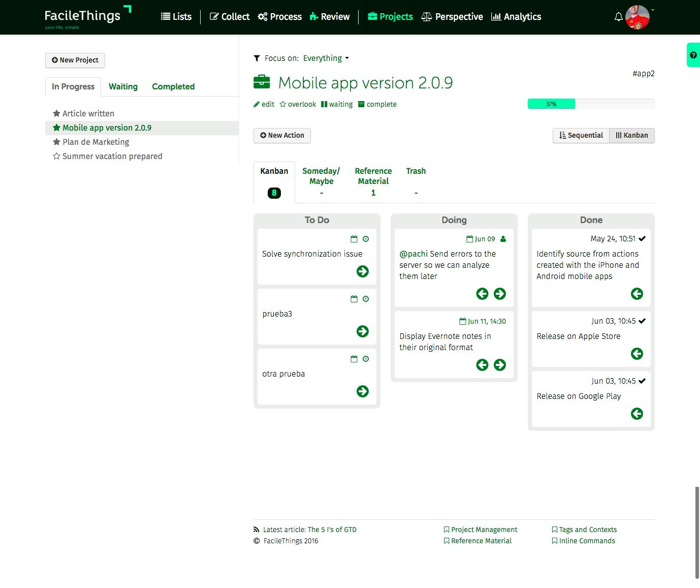Open the calendar icon on Solve synchronization issue card
This screenshot has height=588, width=700.
[354, 239]
